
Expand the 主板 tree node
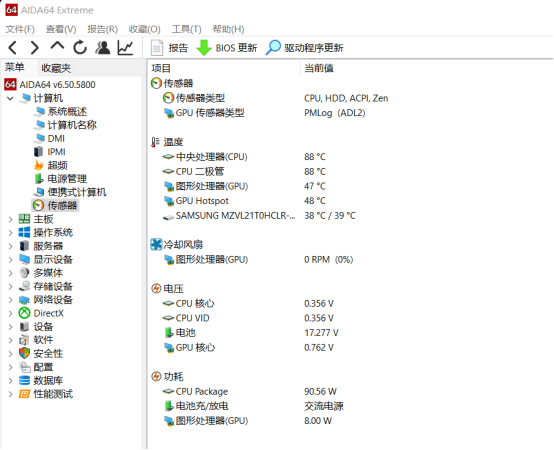coord(11,219)
